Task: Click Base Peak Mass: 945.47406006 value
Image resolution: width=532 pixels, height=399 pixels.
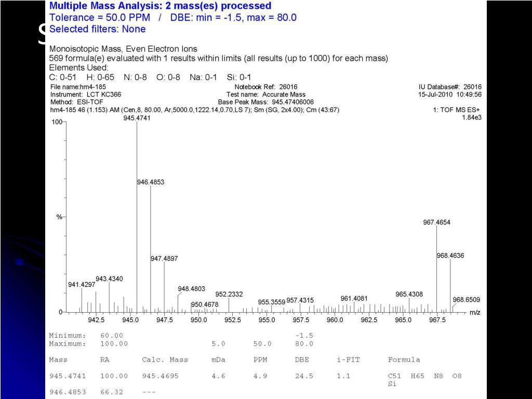Action: point(266,102)
